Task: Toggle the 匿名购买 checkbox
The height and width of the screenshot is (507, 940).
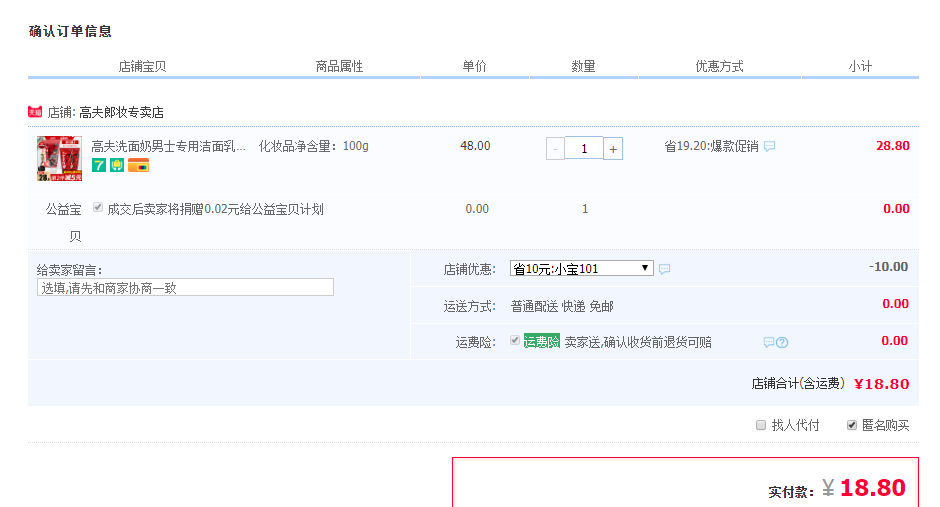Action: [851, 425]
